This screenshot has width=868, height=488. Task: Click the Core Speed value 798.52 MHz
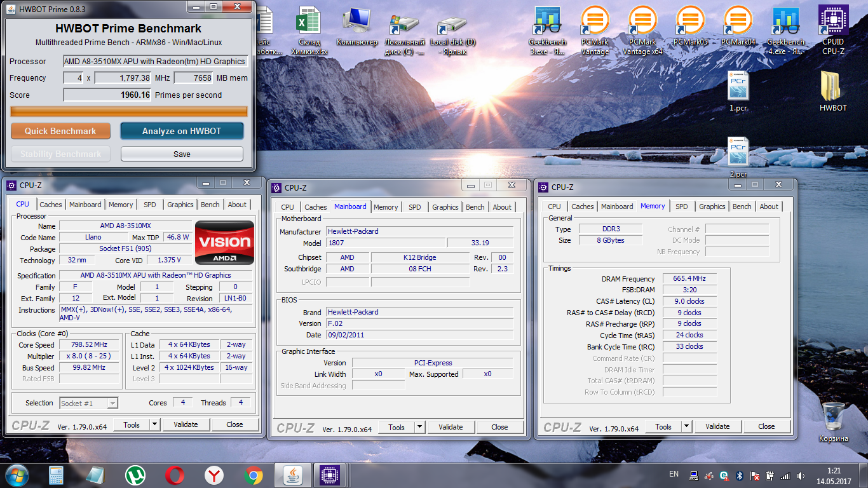[89, 345]
